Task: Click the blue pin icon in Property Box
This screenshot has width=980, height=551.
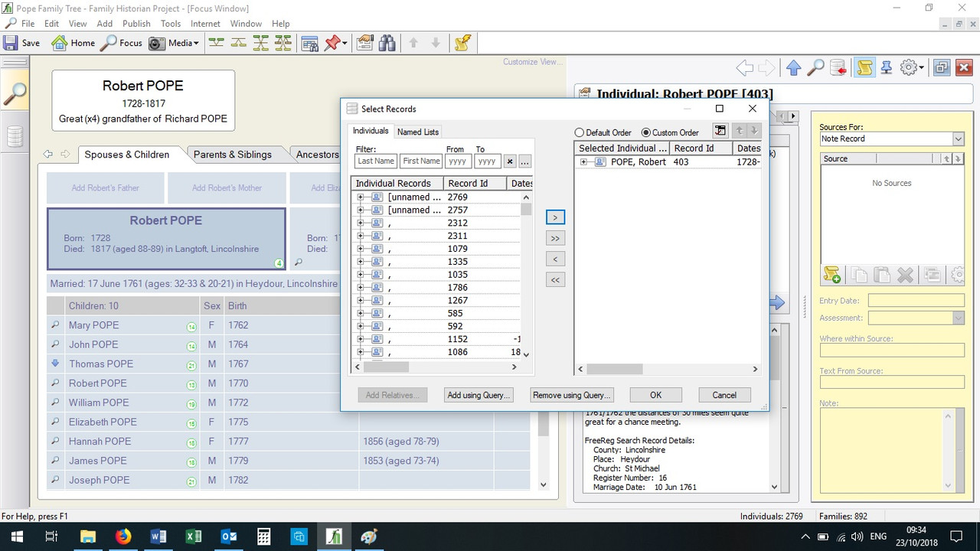Action: point(887,67)
